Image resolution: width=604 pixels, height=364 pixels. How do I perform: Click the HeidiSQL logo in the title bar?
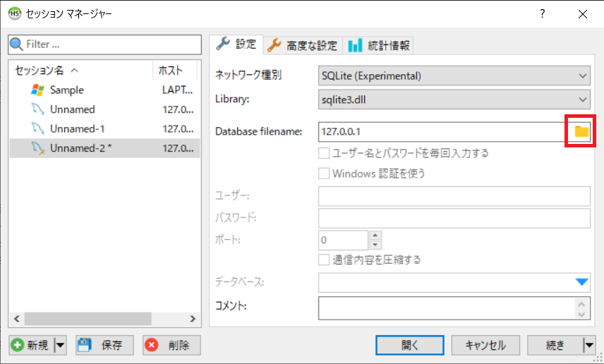pos(15,13)
